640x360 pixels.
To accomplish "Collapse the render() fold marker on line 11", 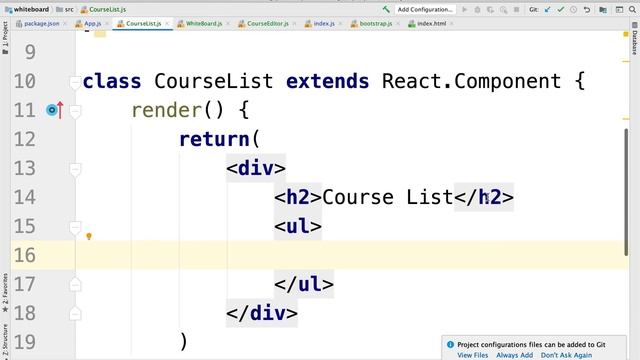I will pos(75,111).
